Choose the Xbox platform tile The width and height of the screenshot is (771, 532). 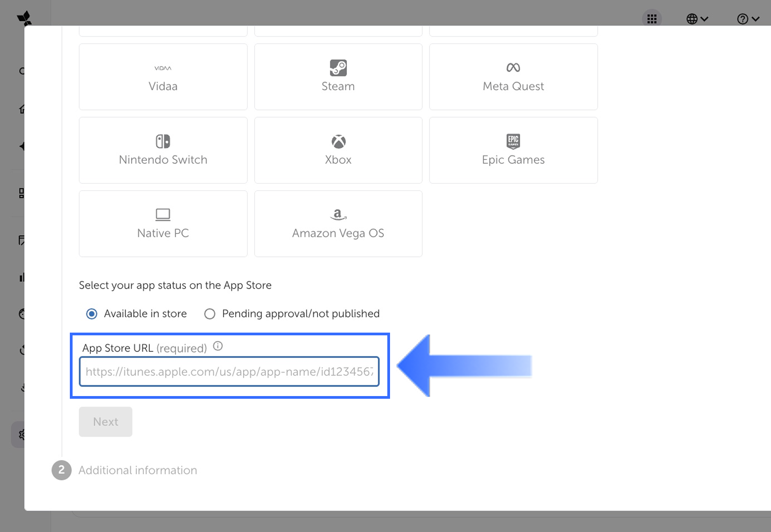[338, 150]
